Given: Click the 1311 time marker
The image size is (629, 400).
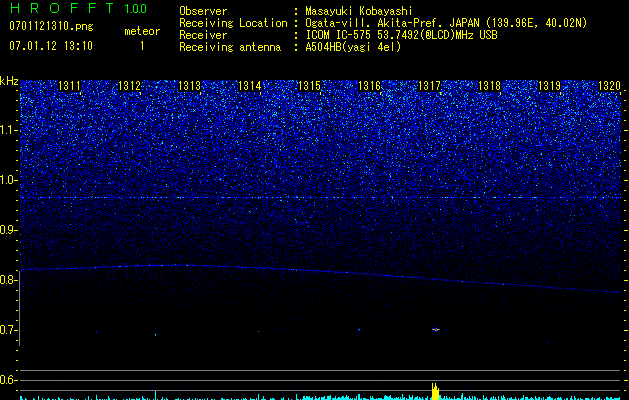Looking at the screenshot, I should click(x=70, y=87).
